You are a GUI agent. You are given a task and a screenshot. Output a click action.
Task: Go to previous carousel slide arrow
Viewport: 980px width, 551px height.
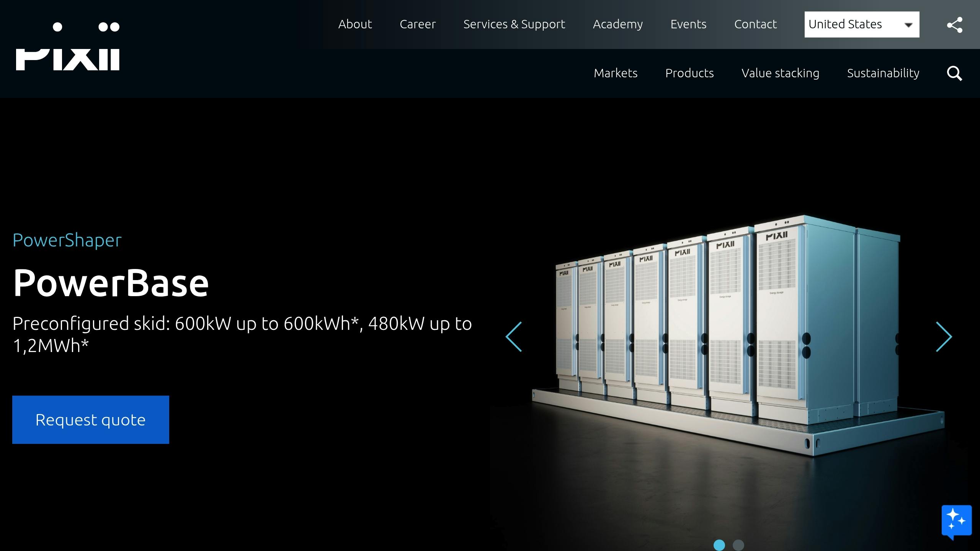coord(514,337)
